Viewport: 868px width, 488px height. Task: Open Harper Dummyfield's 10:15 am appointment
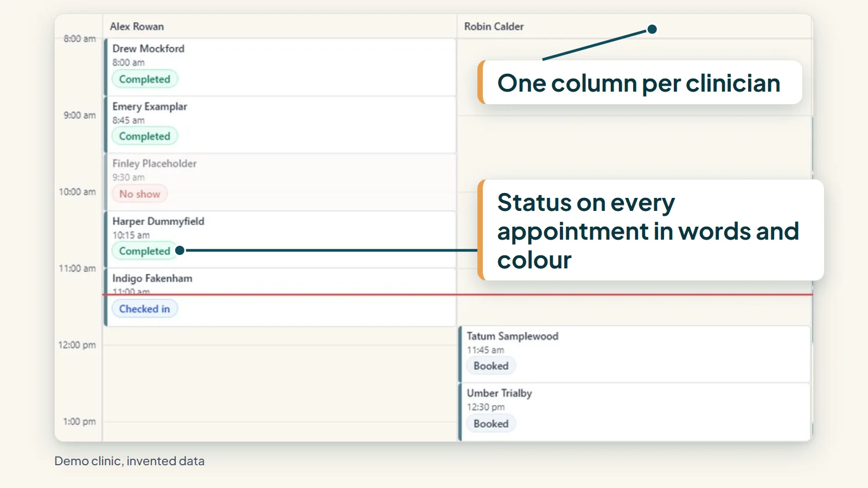tap(280, 240)
